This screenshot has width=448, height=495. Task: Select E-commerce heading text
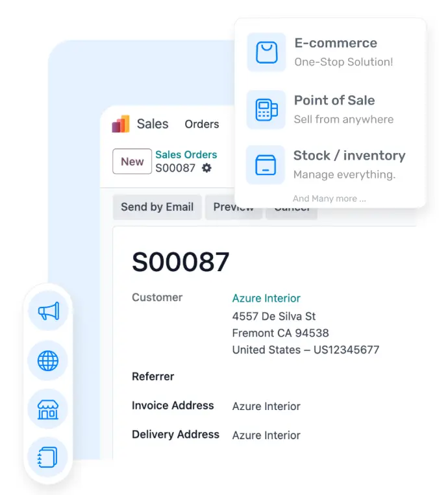click(336, 43)
